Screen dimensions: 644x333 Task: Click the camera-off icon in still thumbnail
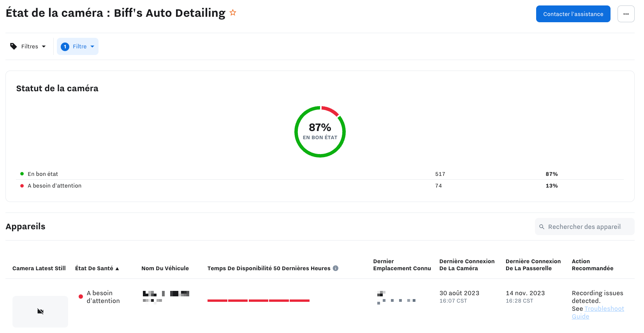40,311
